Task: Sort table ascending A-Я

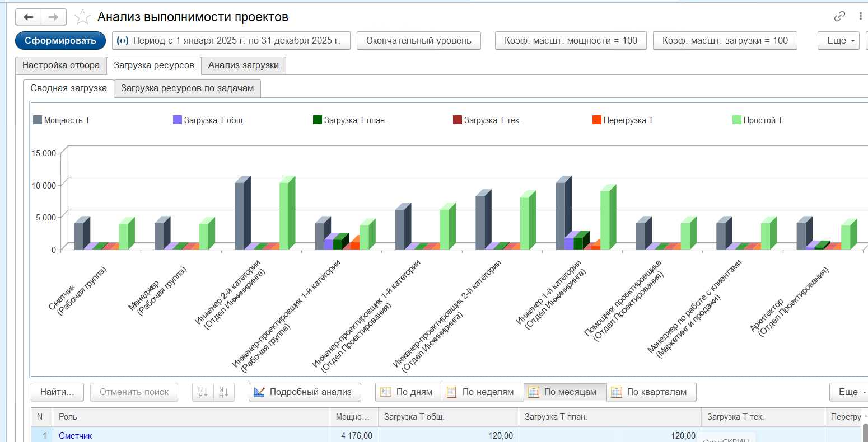Action: click(x=203, y=392)
